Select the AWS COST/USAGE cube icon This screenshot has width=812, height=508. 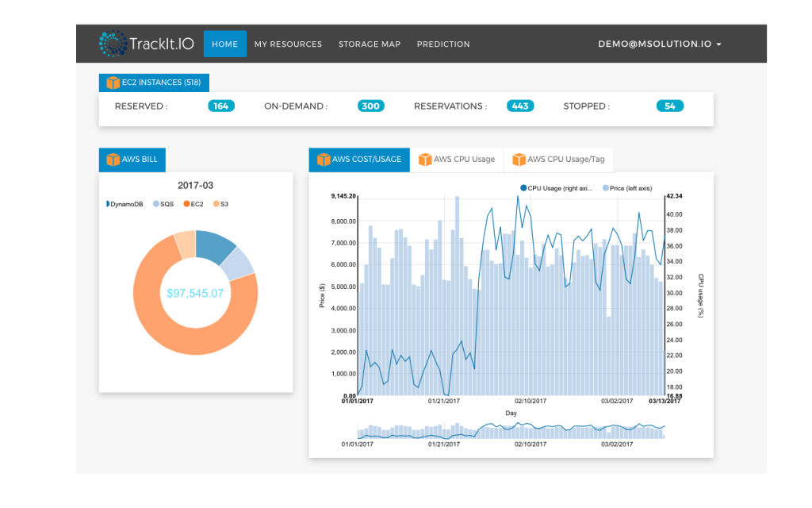click(322, 160)
